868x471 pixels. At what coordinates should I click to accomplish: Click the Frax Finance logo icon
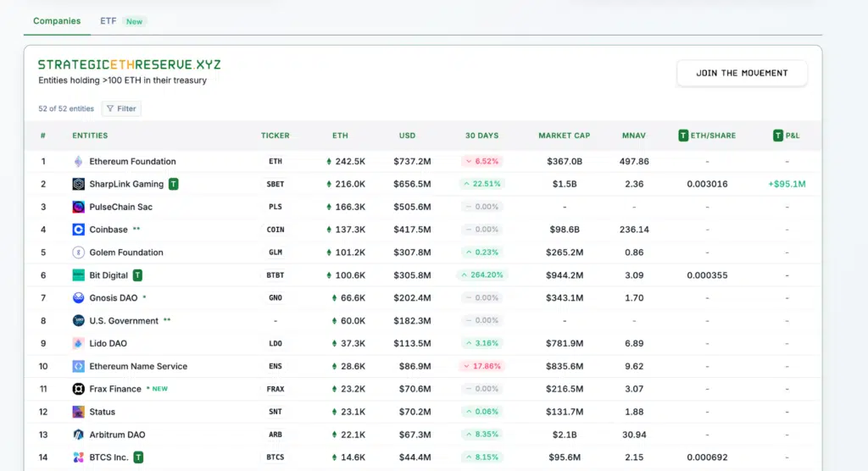click(x=79, y=389)
